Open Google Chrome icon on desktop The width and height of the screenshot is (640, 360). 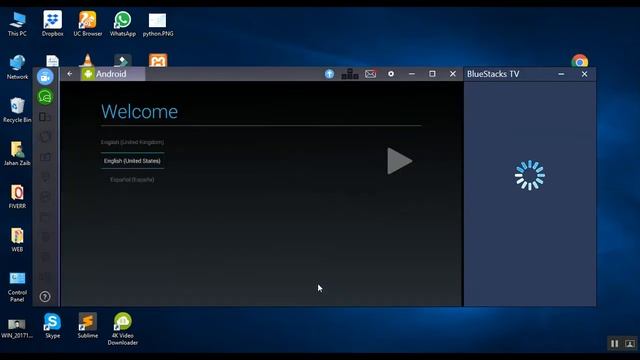pyautogui.click(x=580, y=61)
